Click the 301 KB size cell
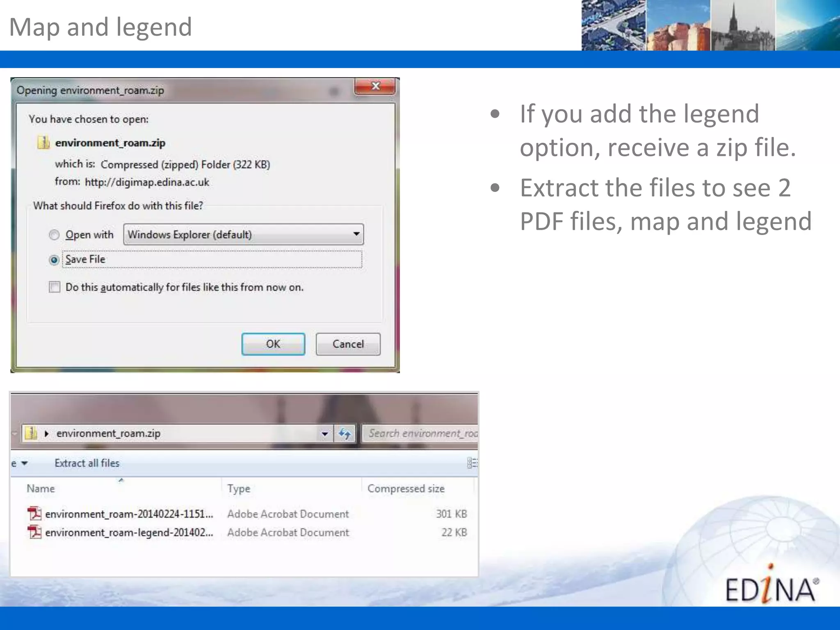 click(451, 514)
